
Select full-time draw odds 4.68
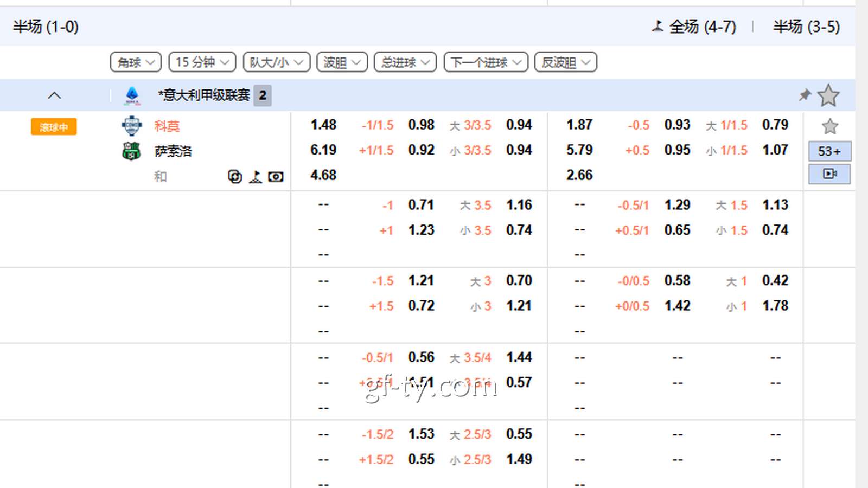323,175
